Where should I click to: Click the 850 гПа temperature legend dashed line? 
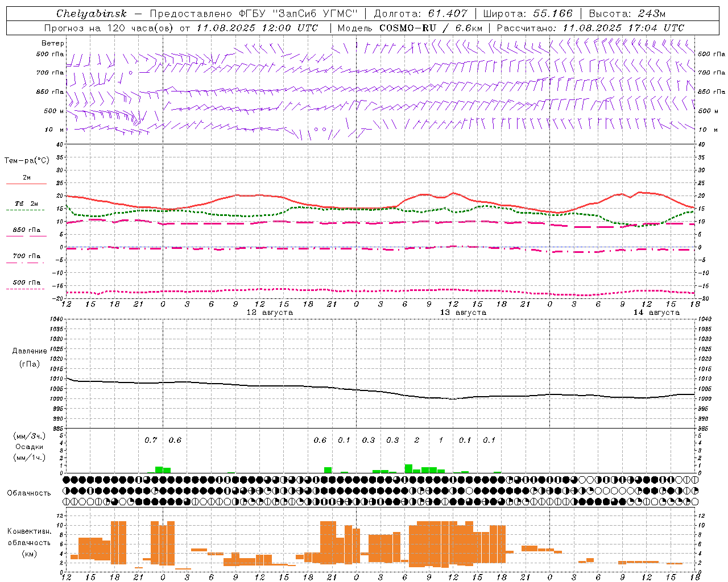point(26,236)
